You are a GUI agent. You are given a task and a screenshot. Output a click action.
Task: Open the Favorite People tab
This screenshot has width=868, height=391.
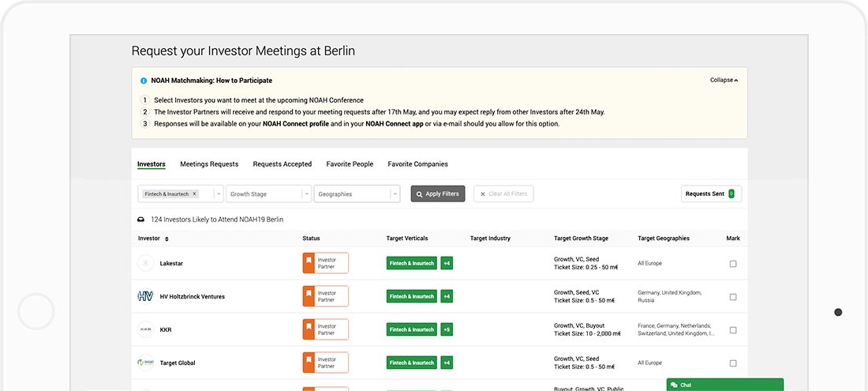tap(350, 164)
